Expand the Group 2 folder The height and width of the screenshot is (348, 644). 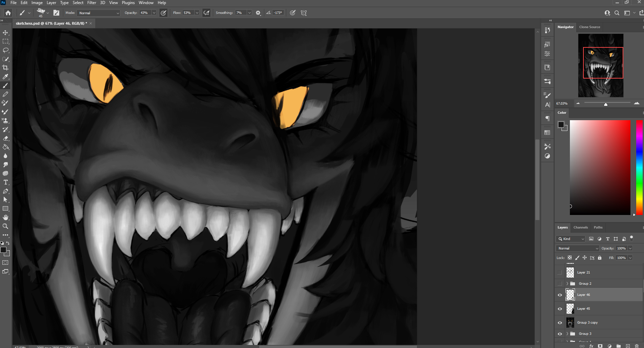pyautogui.click(x=567, y=284)
